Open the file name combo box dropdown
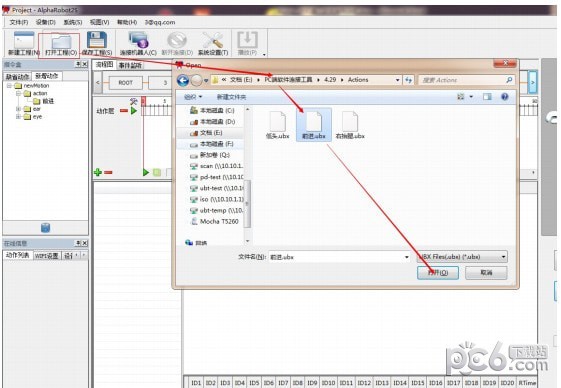The width and height of the screenshot is (561, 388). point(406,257)
